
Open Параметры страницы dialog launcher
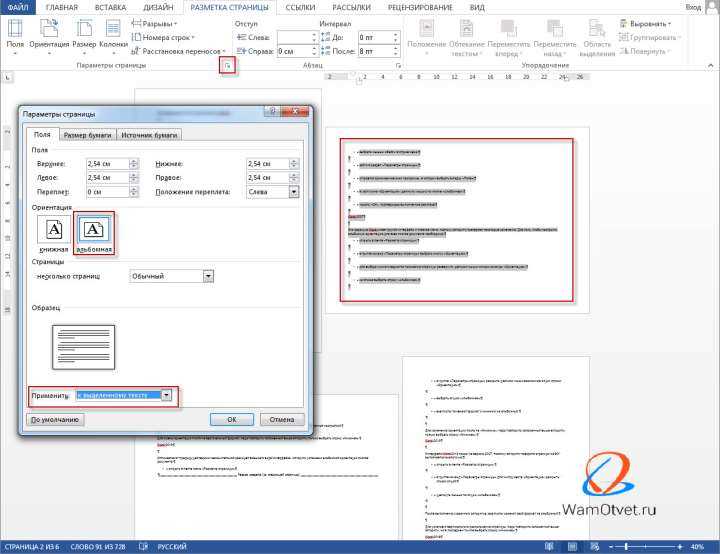click(227, 66)
